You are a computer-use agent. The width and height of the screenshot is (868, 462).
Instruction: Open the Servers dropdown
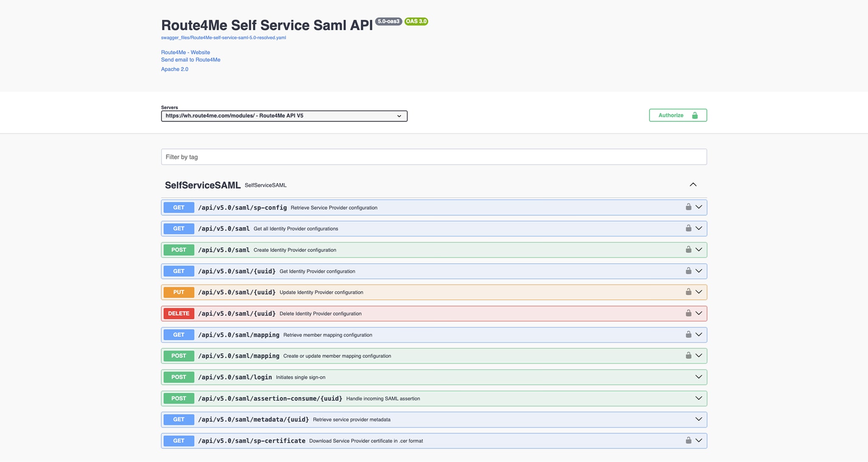[284, 116]
